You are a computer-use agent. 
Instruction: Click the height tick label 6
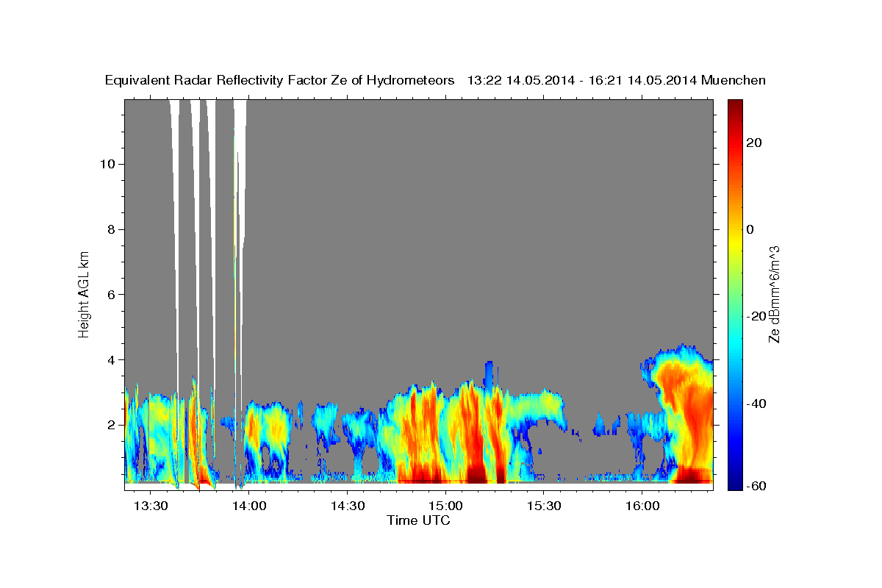(111, 295)
